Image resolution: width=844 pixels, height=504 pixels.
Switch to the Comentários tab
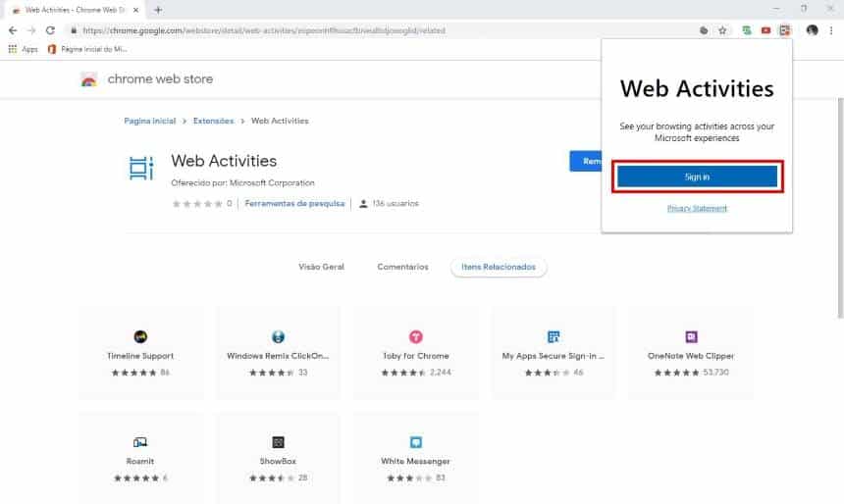(x=402, y=267)
